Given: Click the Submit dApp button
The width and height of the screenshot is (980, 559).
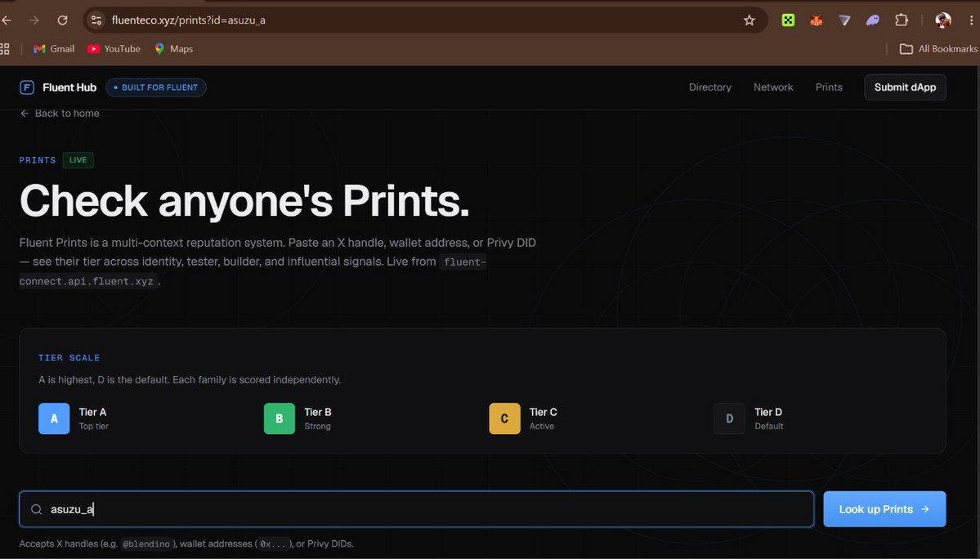Looking at the screenshot, I should [x=905, y=87].
